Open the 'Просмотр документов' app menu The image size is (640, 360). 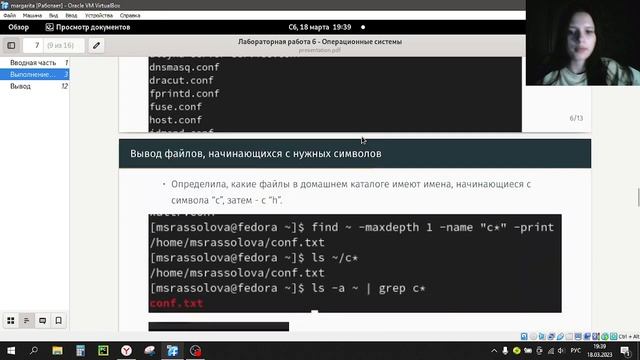point(88,27)
